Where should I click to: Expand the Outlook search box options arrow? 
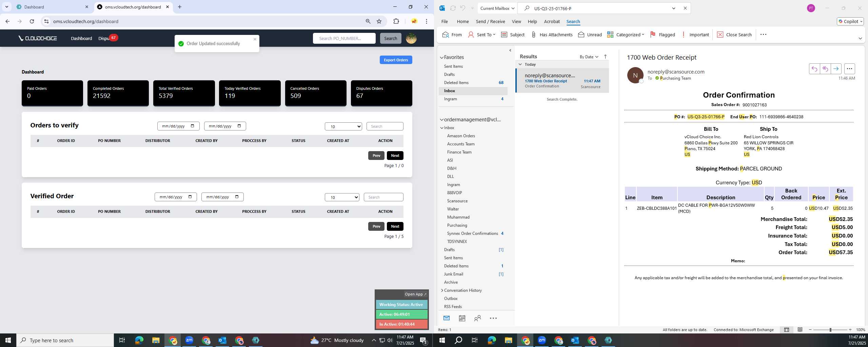click(x=674, y=8)
